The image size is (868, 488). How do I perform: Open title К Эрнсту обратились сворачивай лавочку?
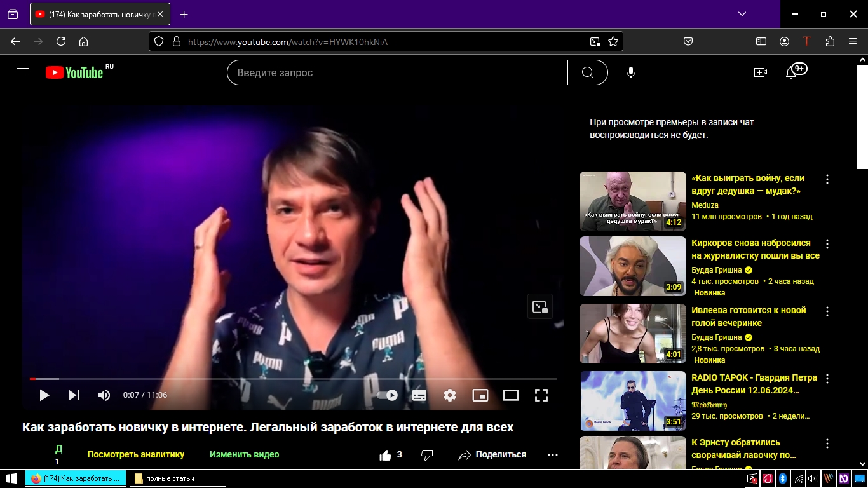tap(744, 449)
